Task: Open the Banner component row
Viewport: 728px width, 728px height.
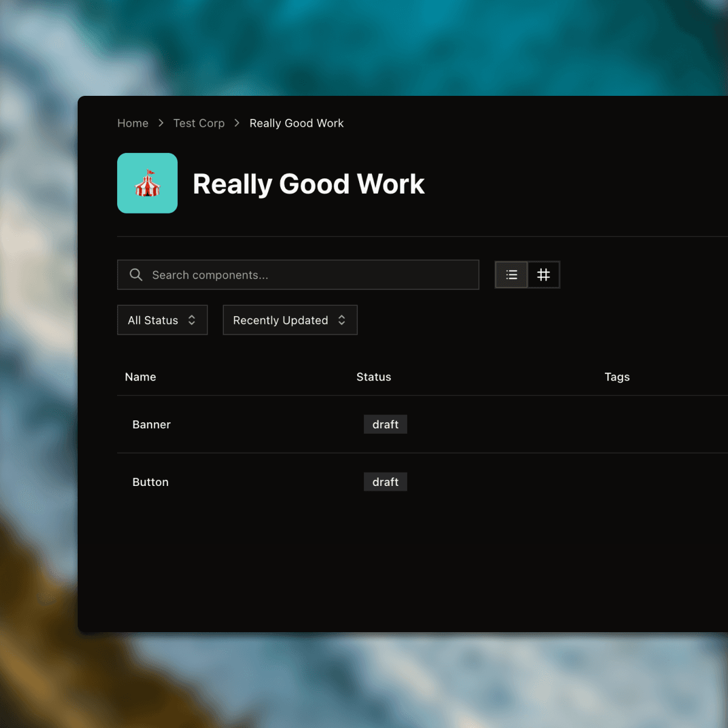Action: (152, 425)
